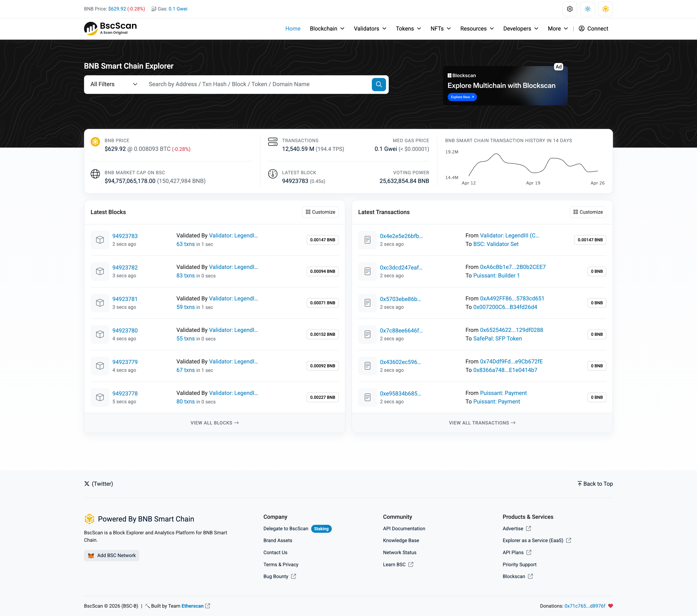Toggle light/dark theme sun icon
The height and width of the screenshot is (616, 697).
tap(587, 9)
